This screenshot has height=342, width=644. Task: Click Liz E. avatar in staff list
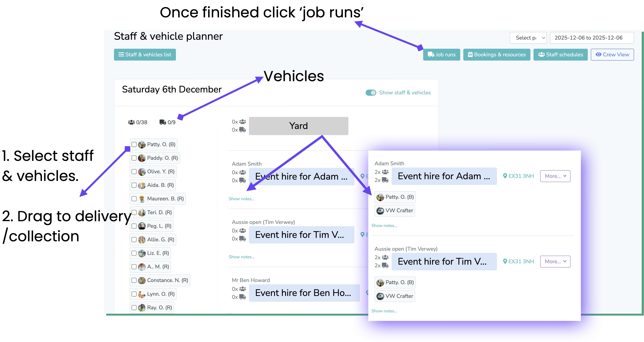click(142, 253)
